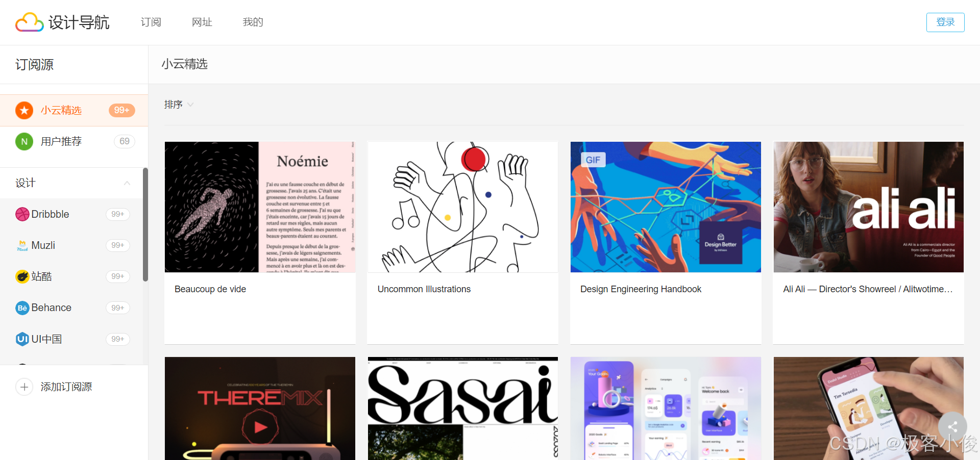Screen dimensions: 980x460
Task: Open the Ali Ali showreel thumbnail
Action: pyautogui.click(x=869, y=207)
